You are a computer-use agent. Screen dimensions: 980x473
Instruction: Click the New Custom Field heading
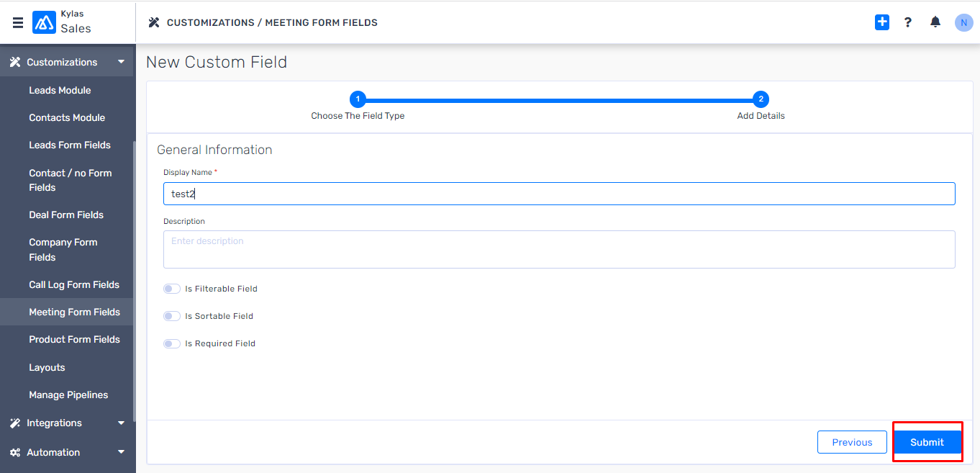click(x=217, y=62)
